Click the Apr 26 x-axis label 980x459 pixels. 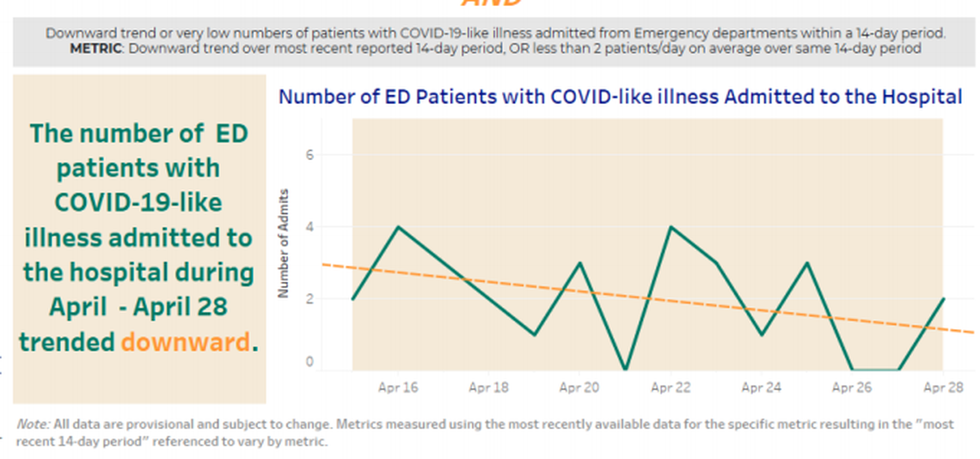point(852,388)
